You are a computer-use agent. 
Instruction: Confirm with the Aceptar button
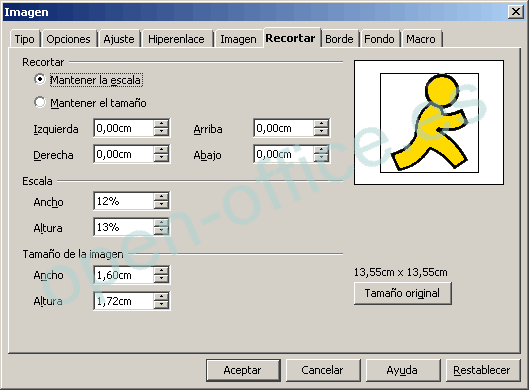click(x=243, y=370)
